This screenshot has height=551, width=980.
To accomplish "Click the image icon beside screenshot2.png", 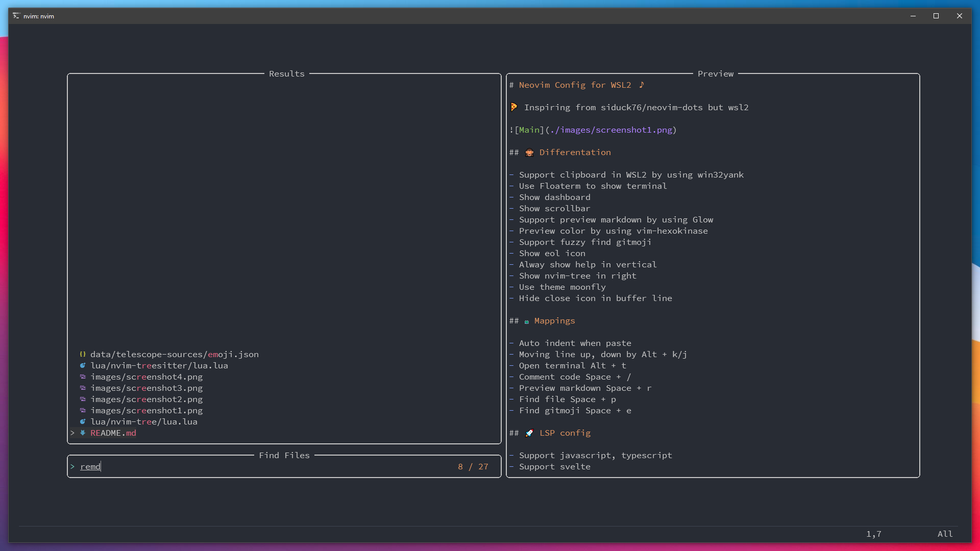I will 83,399.
